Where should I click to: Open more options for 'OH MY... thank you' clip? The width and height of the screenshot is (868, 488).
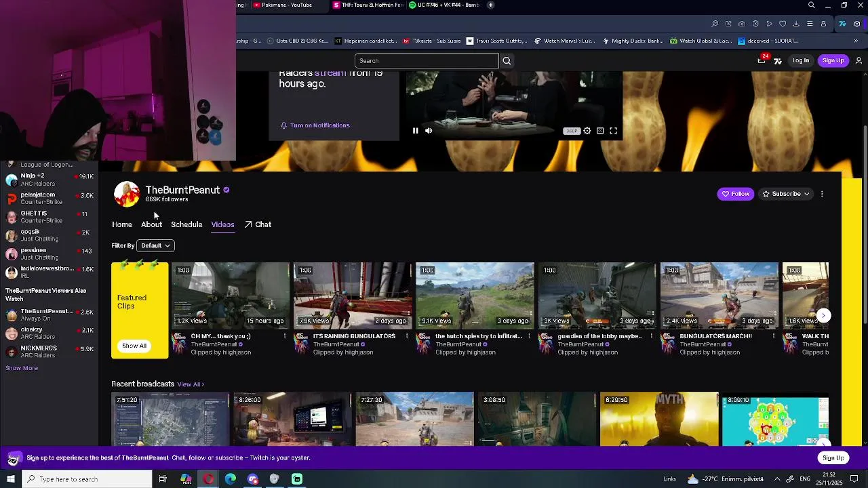(285, 336)
